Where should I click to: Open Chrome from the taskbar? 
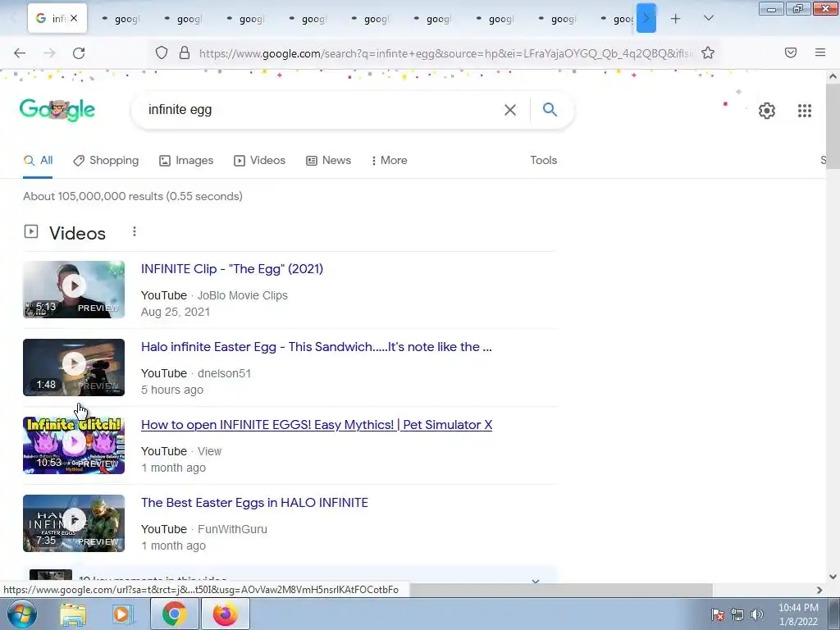coord(175,614)
